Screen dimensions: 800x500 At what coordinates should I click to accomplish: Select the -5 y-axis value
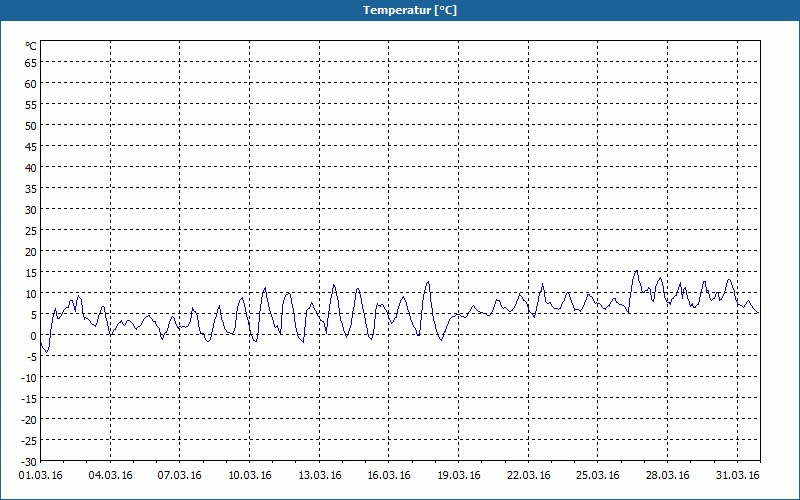(32, 357)
